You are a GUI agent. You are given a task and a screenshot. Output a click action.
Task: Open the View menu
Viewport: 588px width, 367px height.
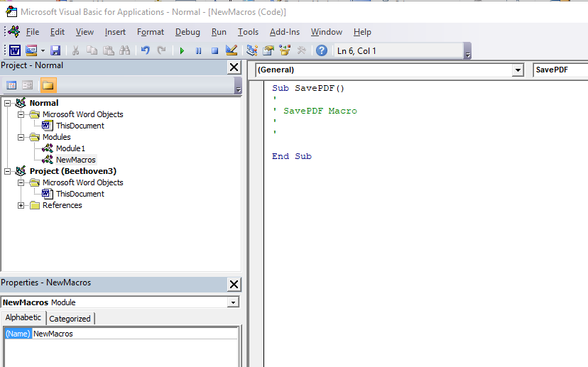85,32
